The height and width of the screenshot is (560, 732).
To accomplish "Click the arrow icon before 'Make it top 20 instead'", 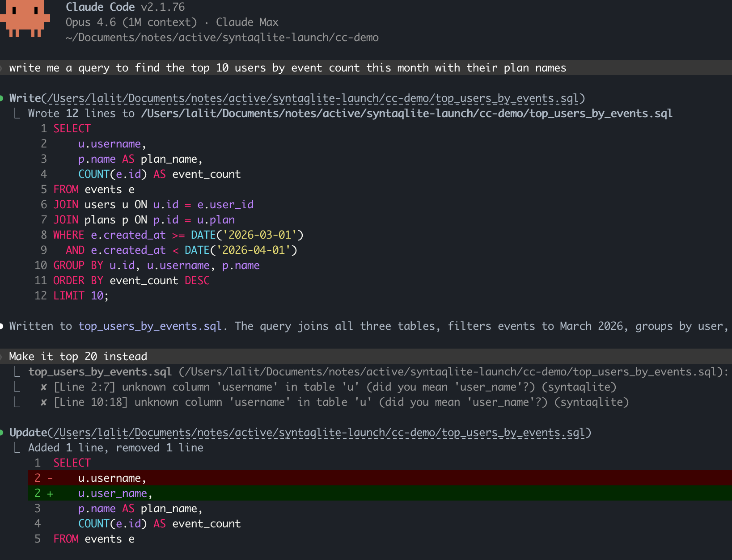I will (2, 356).
